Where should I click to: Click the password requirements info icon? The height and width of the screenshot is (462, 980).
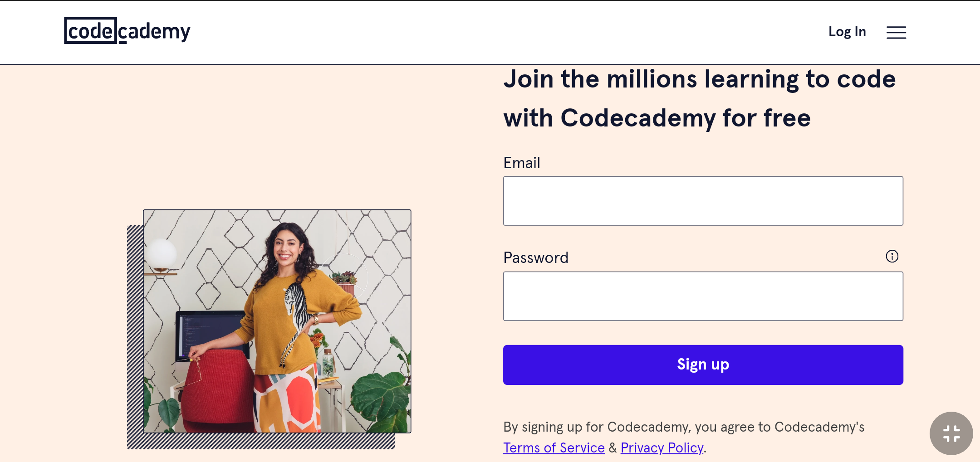pyautogui.click(x=892, y=257)
